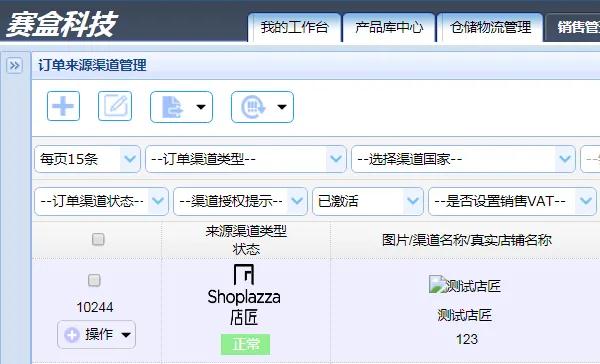Screen dimensions: 600x364
Task: Open the 已激活 status dropdown
Action: click(x=368, y=201)
